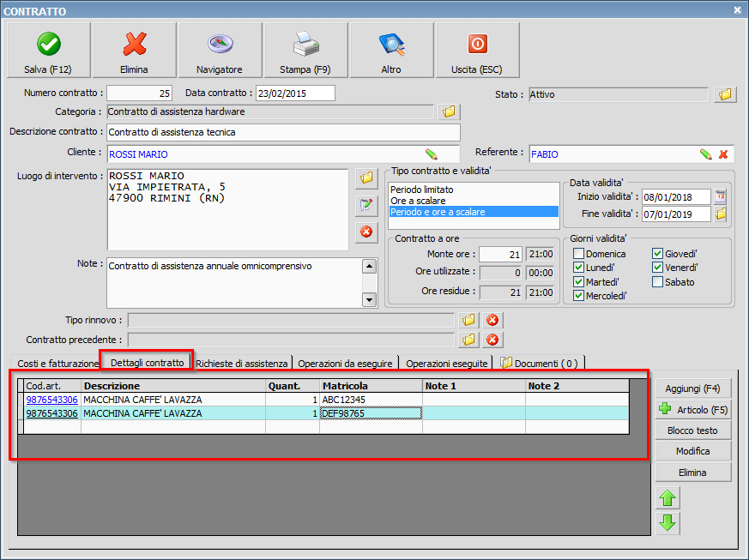
Task: Click Descrizione contratto field
Action: point(283,132)
